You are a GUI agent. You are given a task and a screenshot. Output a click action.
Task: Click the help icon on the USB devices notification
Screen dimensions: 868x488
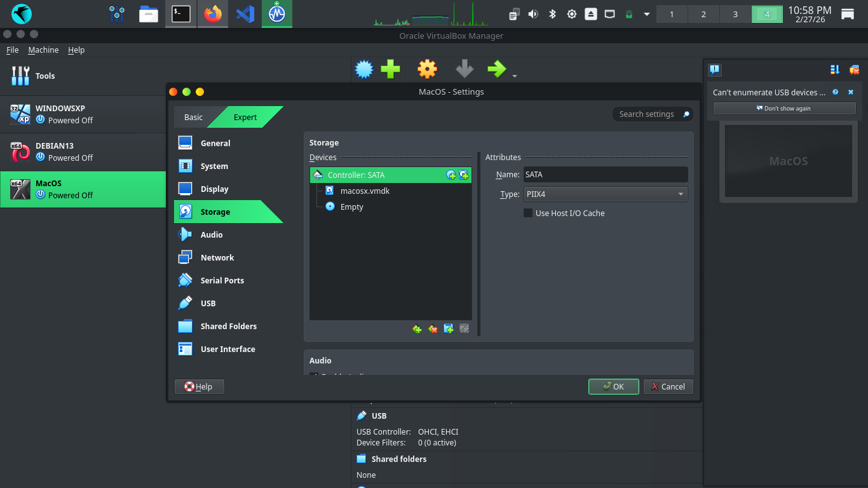[x=836, y=92]
